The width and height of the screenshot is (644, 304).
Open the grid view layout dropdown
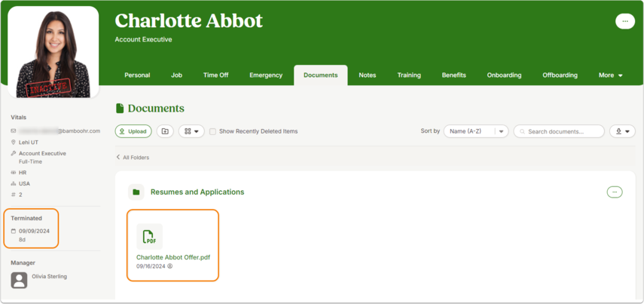pyautogui.click(x=191, y=131)
